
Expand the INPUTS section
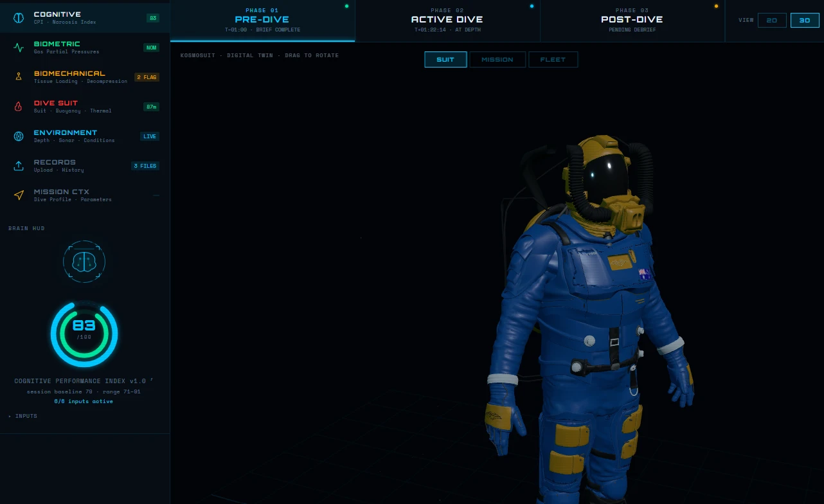click(23, 416)
